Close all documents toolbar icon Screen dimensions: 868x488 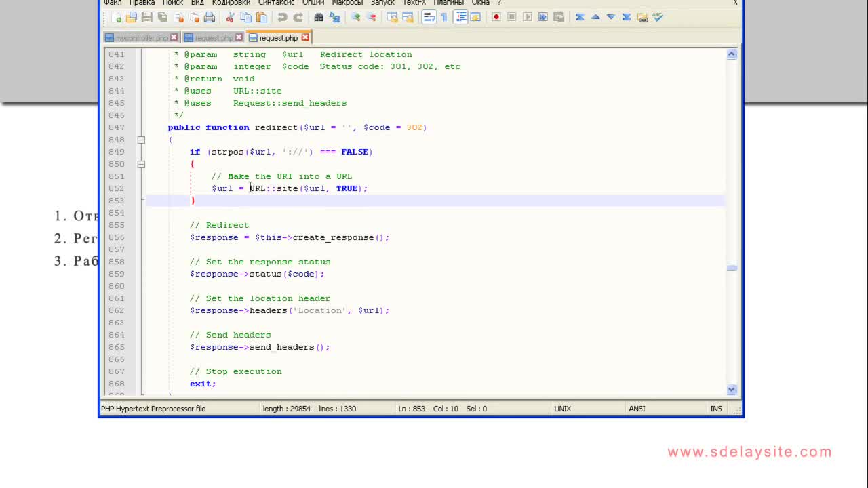(x=194, y=17)
